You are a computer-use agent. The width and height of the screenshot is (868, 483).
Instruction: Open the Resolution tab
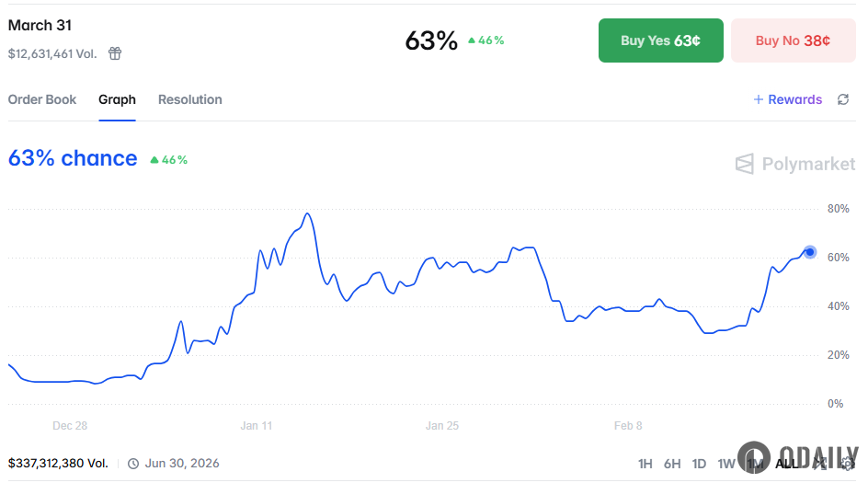tap(190, 99)
